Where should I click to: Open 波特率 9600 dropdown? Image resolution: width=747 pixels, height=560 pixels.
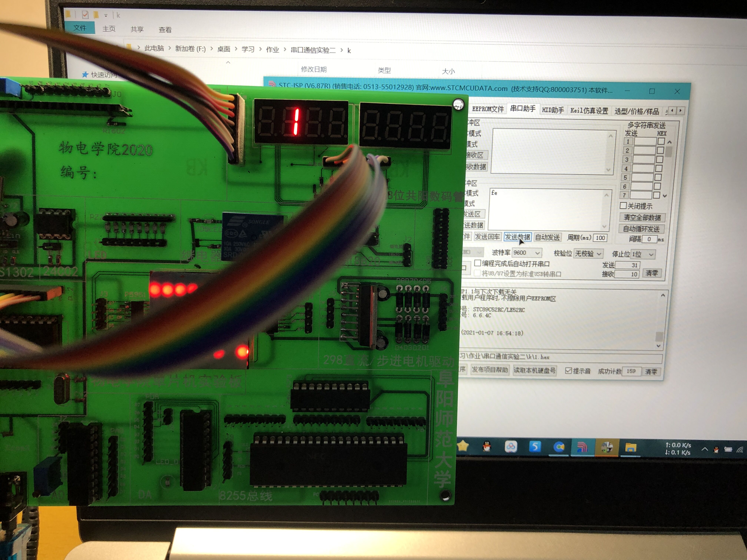point(527,252)
